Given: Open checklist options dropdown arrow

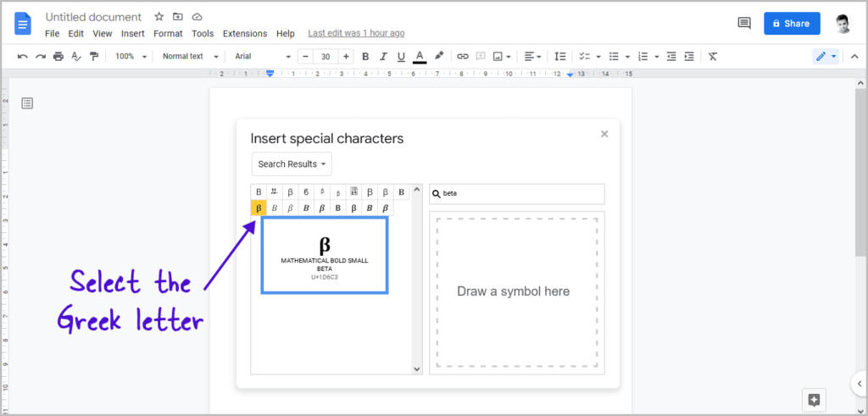Looking at the screenshot, I should [x=598, y=57].
